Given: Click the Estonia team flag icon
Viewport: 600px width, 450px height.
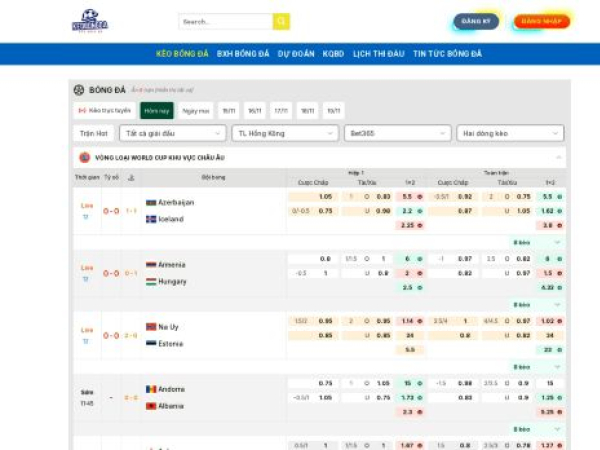Looking at the screenshot, I should tap(151, 344).
